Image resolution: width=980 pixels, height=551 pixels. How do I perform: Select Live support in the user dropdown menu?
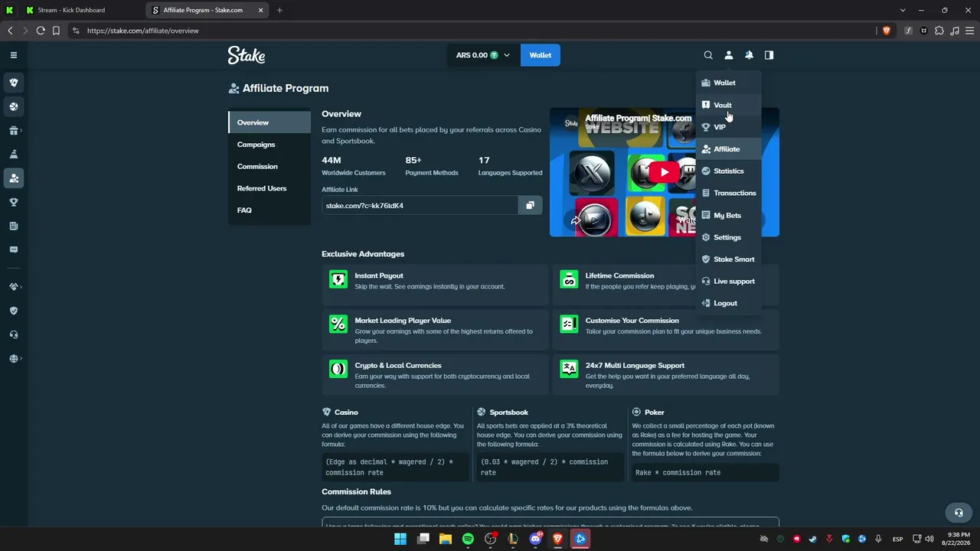tap(729, 282)
